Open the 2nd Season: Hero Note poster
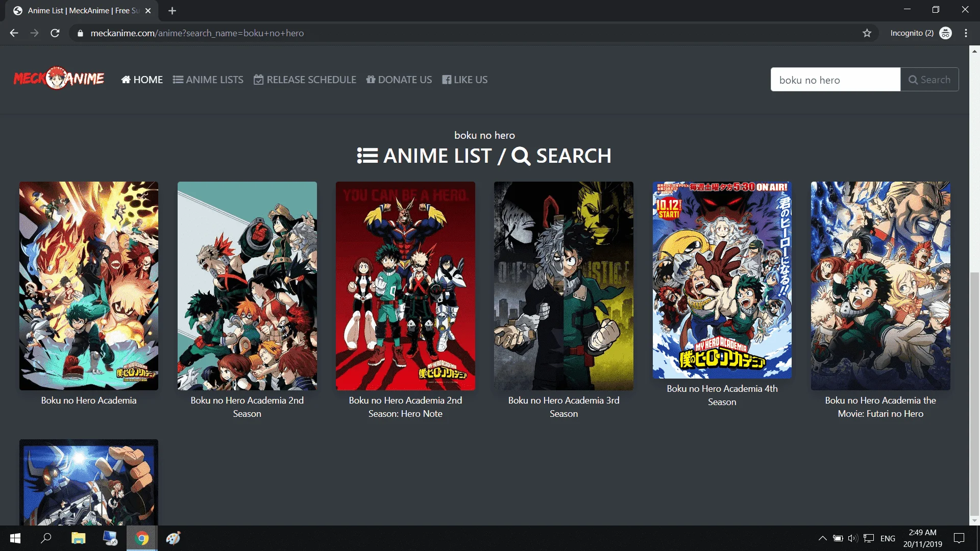 [405, 286]
